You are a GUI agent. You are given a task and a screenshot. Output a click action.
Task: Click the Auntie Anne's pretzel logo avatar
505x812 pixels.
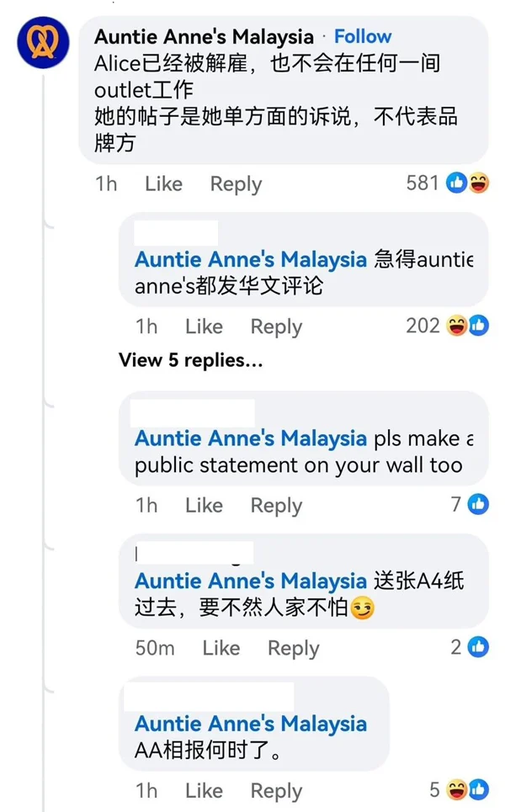(x=41, y=41)
